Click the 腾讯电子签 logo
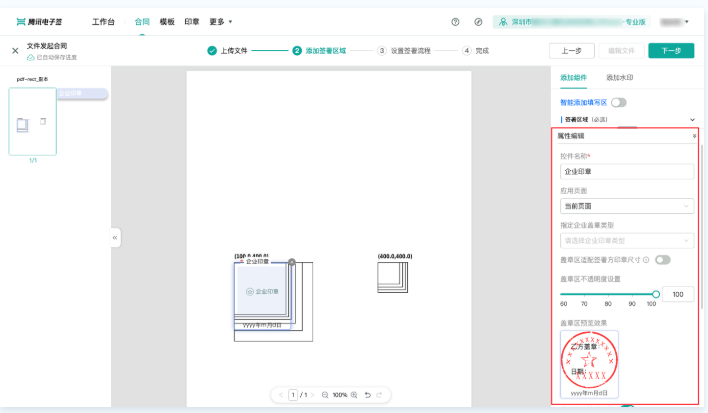 click(39, 22)
